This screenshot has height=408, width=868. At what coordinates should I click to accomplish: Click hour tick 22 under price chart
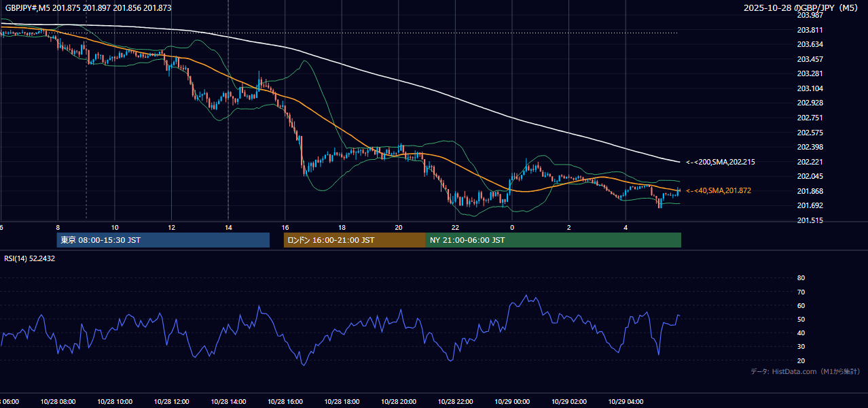tap(455, 227)
